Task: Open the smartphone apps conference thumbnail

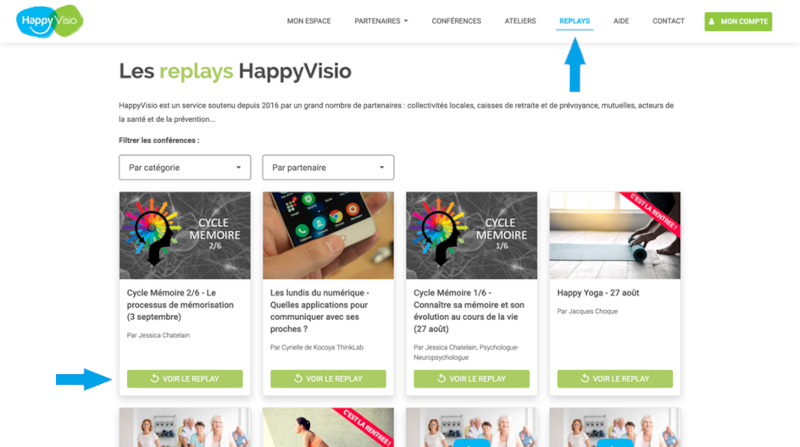Action: (328, 235)
